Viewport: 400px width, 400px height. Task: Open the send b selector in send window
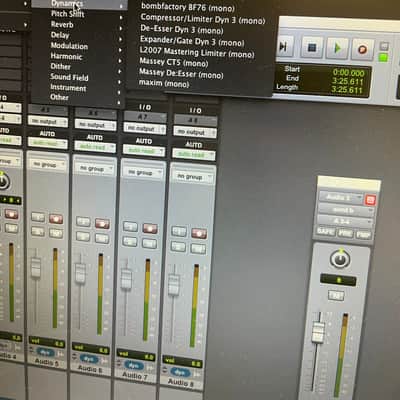coord(346,210)
